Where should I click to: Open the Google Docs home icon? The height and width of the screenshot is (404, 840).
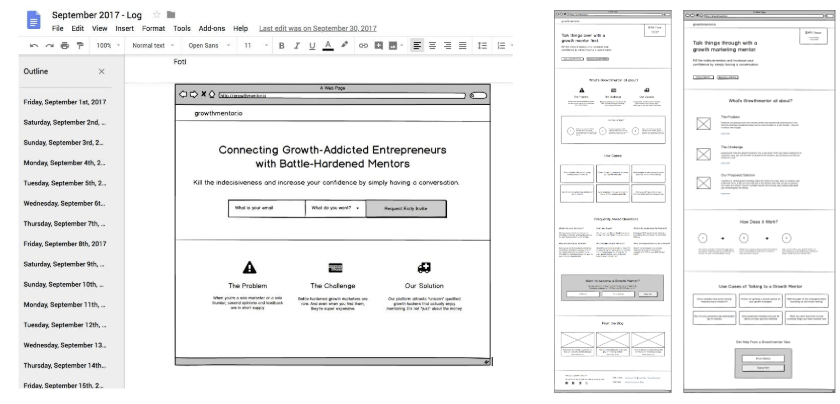tap(34, 20)
